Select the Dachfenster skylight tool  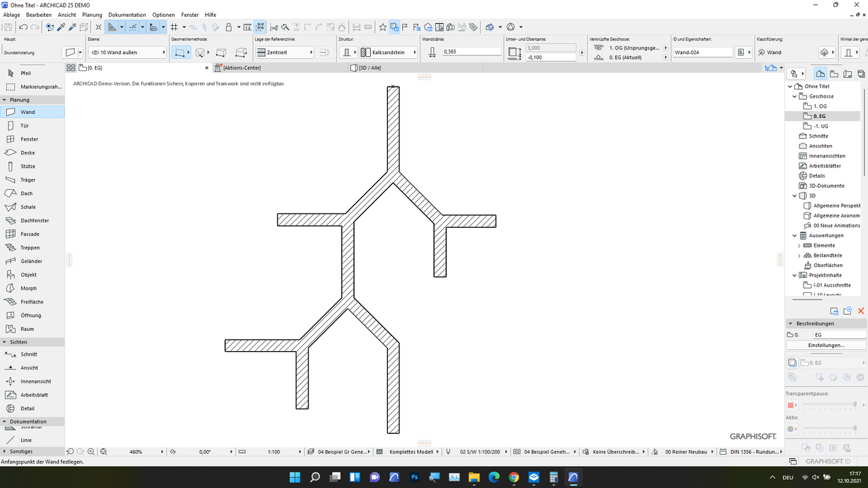[x=33, y=220]
